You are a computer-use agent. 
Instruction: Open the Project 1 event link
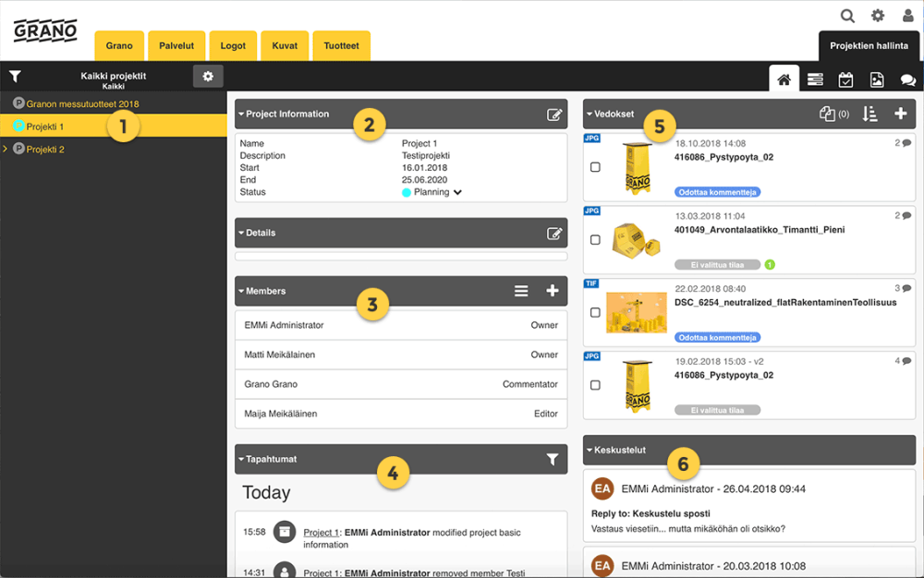click(321, 532)
